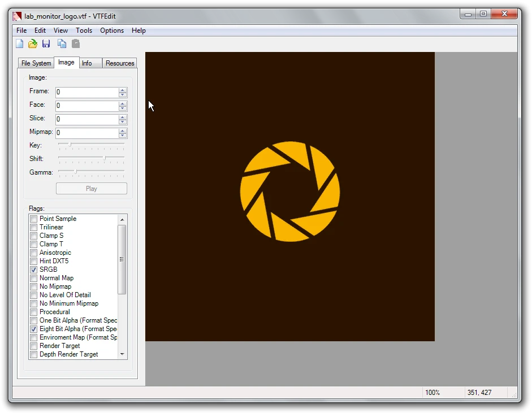Enable the Clamp S flag
532x413 pixels.
(34, 236)
